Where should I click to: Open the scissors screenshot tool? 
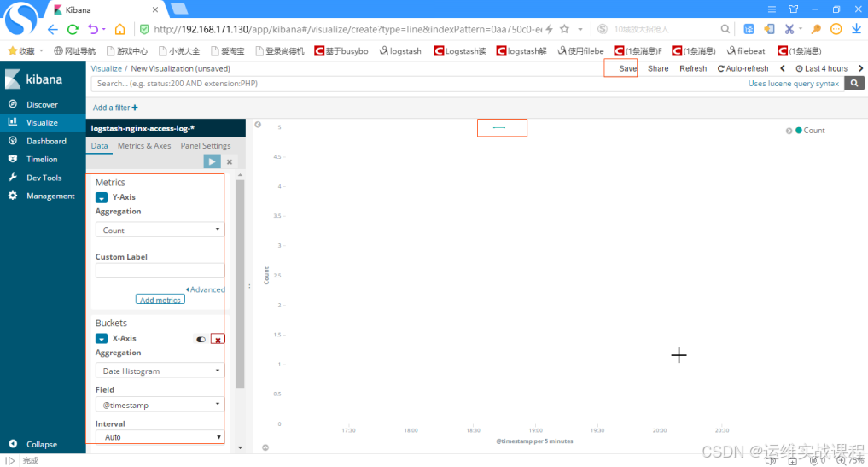click(x=789, y=29)
